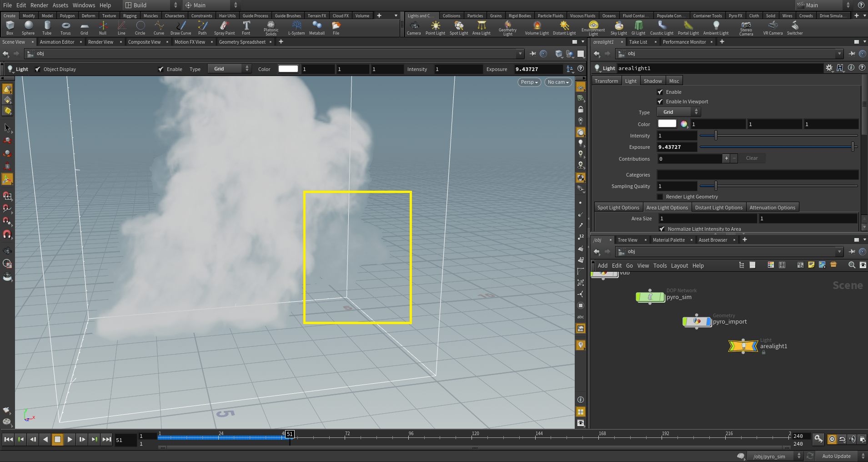Select the L-System shelf tool
The height and width of the screenshot is (462, 868).
pyautogui.click(x=296, y=28)
